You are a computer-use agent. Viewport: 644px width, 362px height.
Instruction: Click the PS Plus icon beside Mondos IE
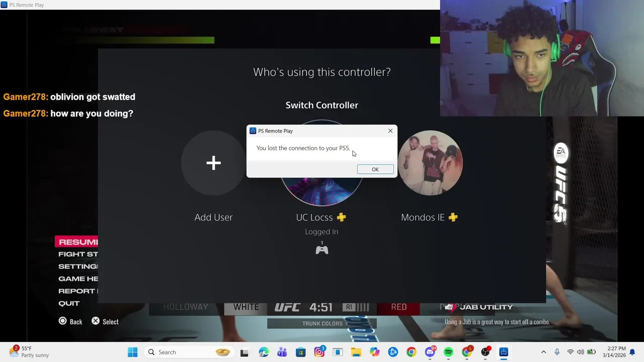(453, 217)
